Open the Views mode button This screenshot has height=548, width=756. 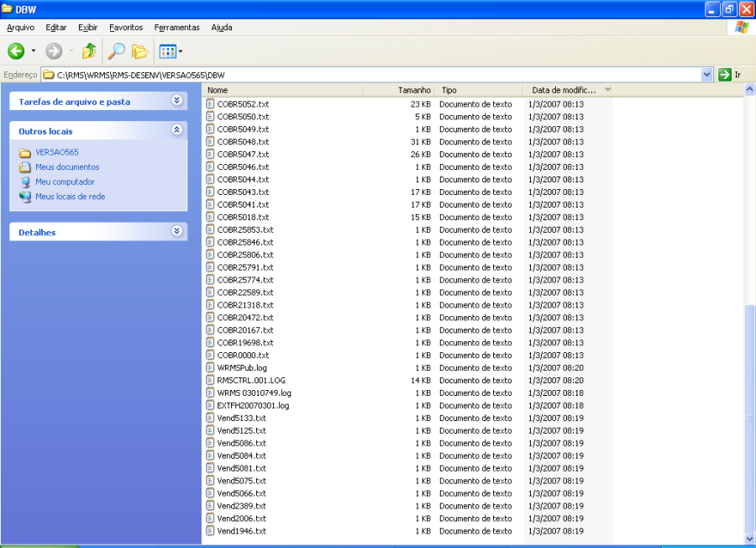pyautogui.click(x=168, y=51)
